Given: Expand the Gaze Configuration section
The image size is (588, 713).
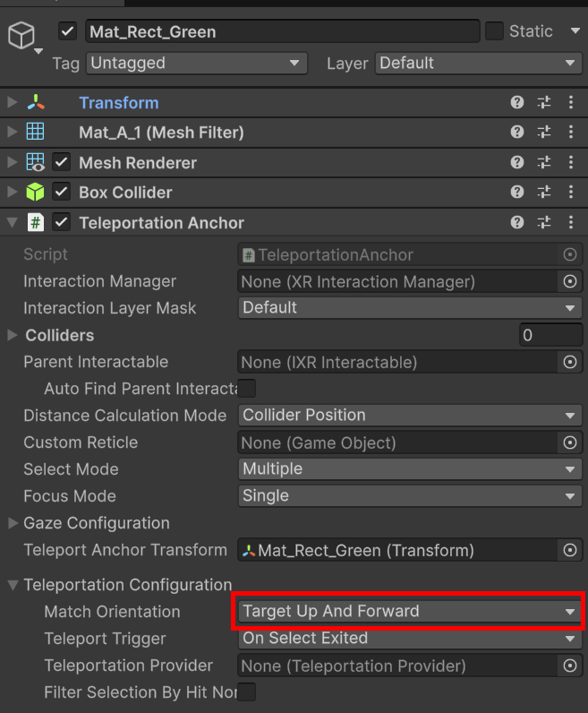Looking at the screenshot, I should tap(13, 523).
